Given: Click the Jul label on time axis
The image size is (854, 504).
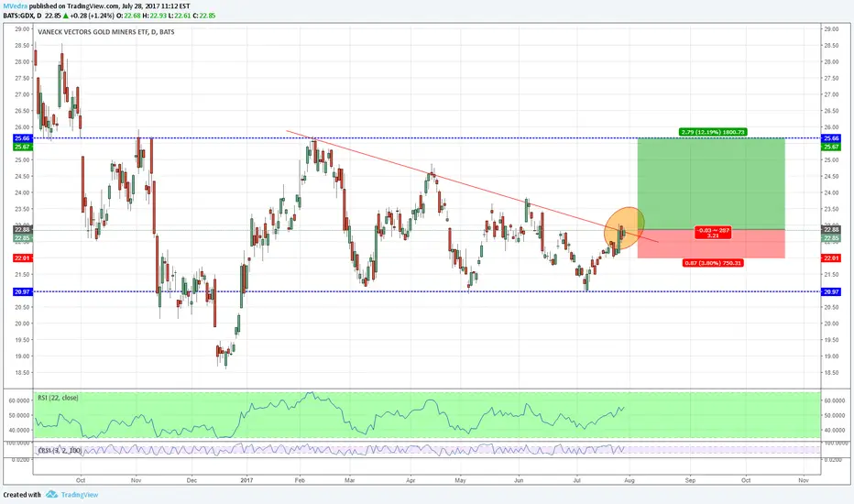Looking at the screenshot, I should [576, 480].
